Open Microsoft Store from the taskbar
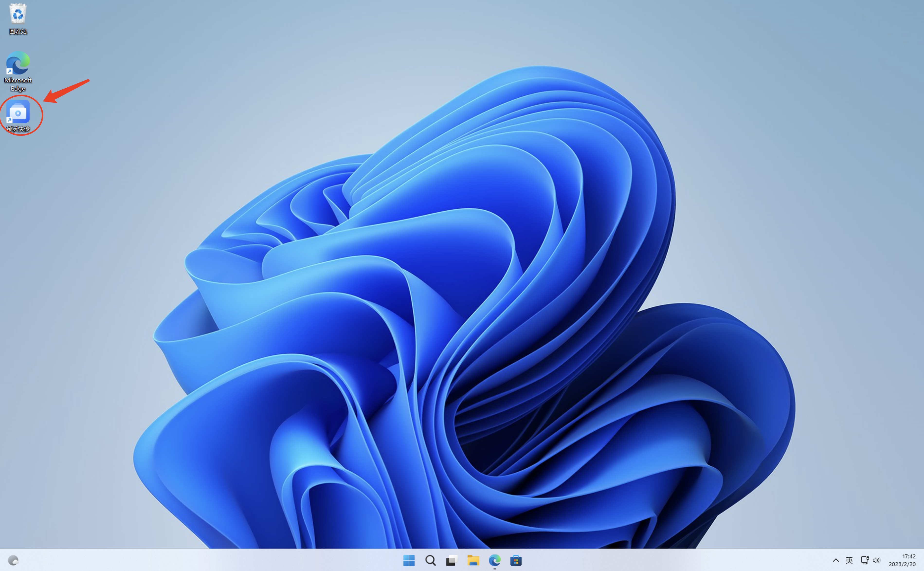The image size is (924, 571). tap(516, 561)
